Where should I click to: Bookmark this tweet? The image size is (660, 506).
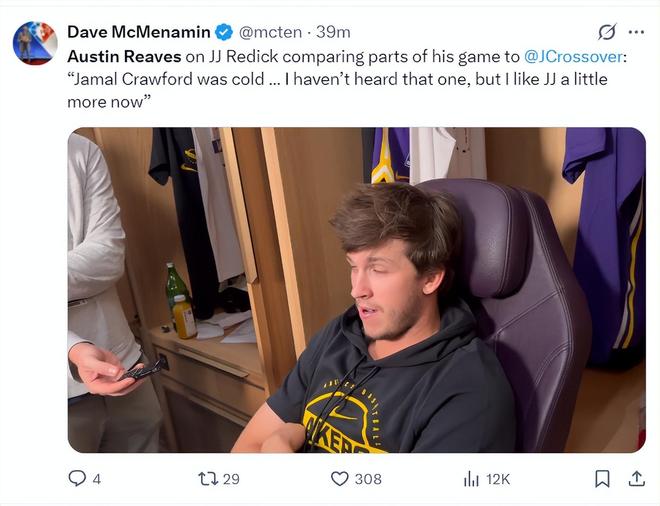[x=602, y=479]
